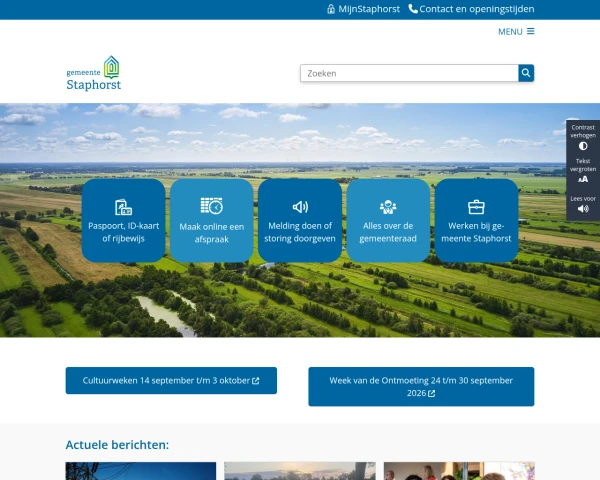
Task: Toggle Contrast verhogen accessibility option
Action: coord(583,137)
